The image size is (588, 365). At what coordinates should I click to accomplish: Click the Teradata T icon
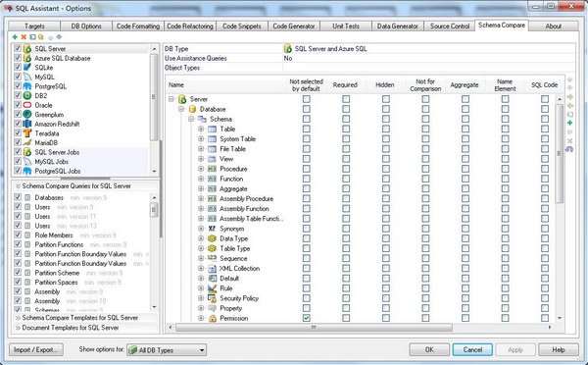tap(27, 132)
